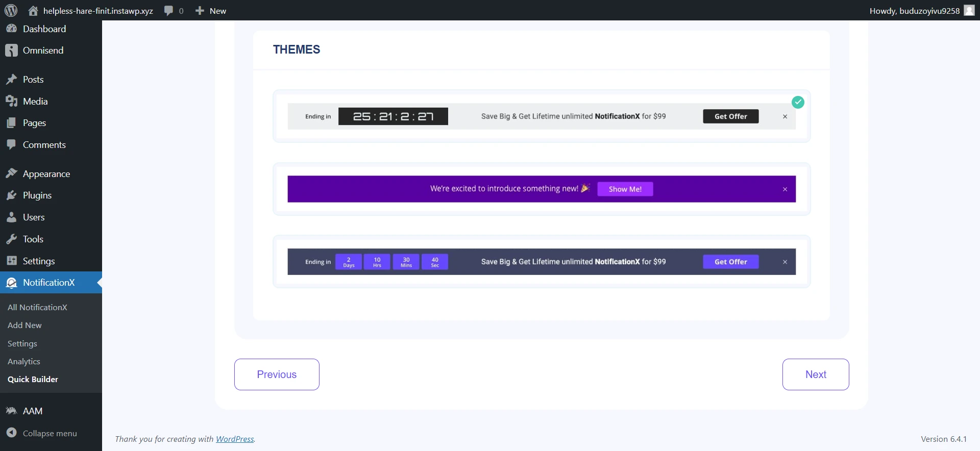Click the Settings sliders icon

click(x=11, y=261)
